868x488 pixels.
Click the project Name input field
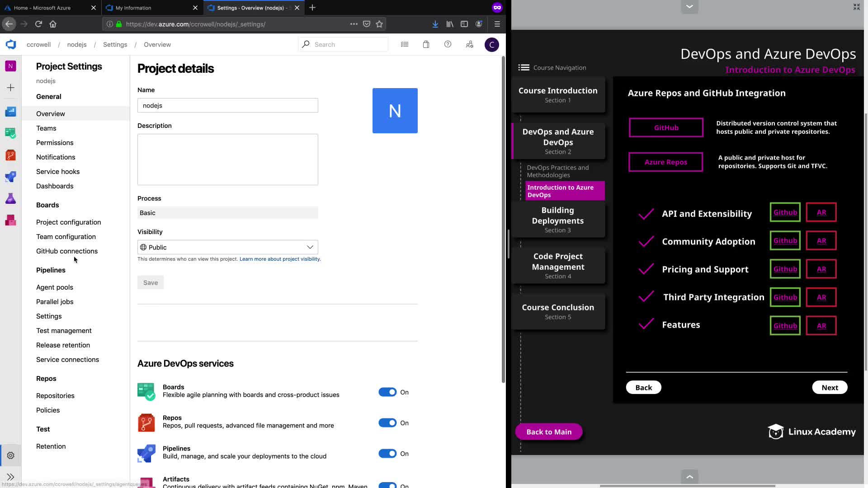tap(227, 106)
